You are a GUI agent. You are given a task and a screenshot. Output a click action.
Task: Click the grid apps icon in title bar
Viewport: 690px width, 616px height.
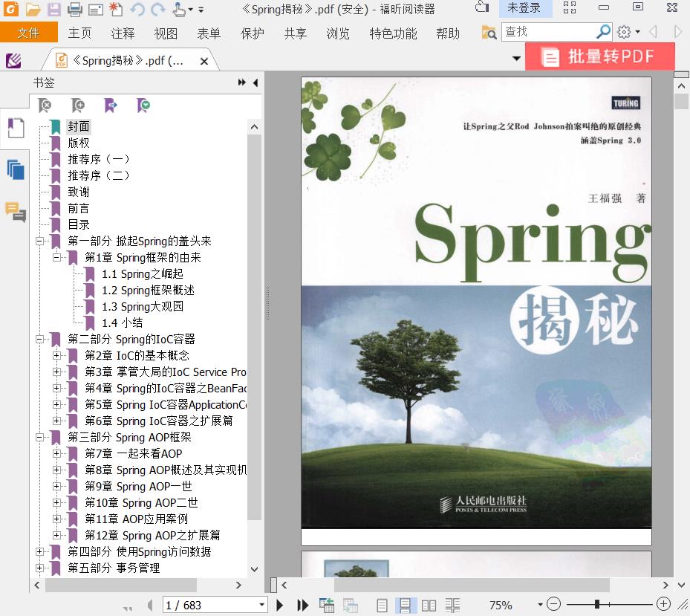pyautogui.click(x=570, y=7)
